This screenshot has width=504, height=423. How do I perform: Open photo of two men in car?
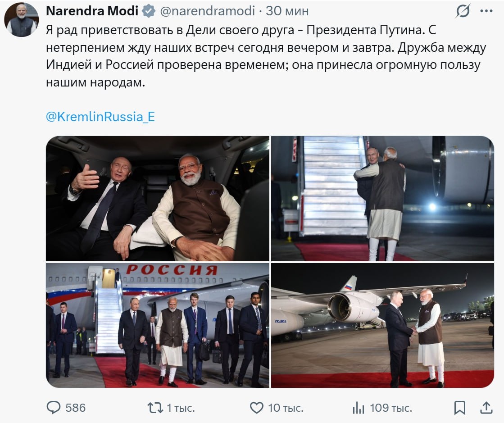click(x=158, y=198)
